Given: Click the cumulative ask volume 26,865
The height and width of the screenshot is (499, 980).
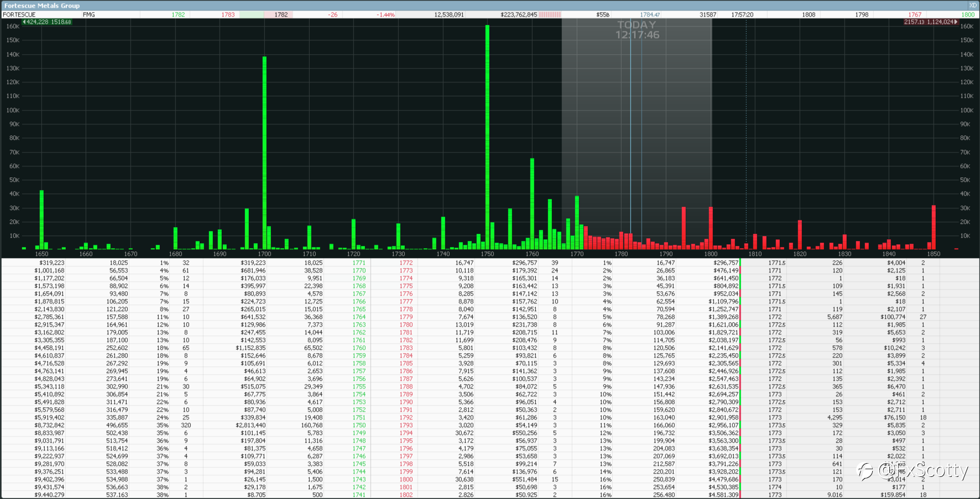Looking at the screenshot, I should 665,271.
